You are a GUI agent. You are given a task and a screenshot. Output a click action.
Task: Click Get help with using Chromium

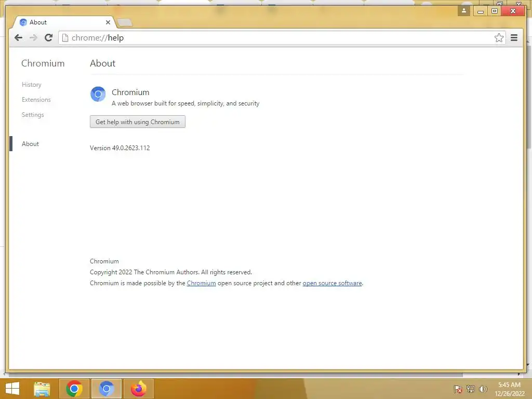pos(137,122)
